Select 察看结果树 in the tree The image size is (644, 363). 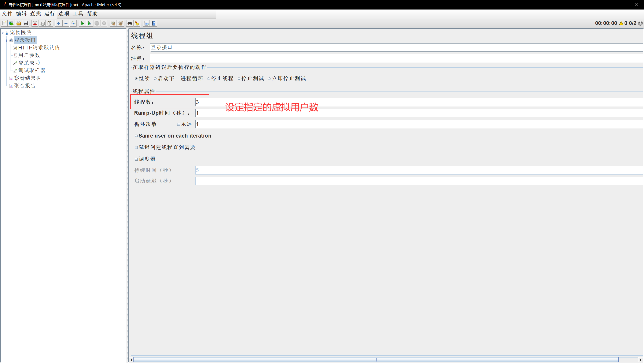[x=27, y=78]
